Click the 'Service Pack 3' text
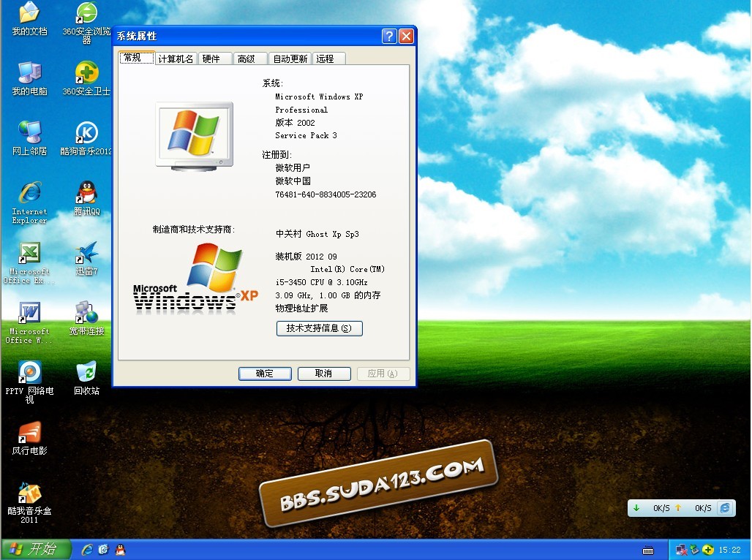 (x=306, y=136)
